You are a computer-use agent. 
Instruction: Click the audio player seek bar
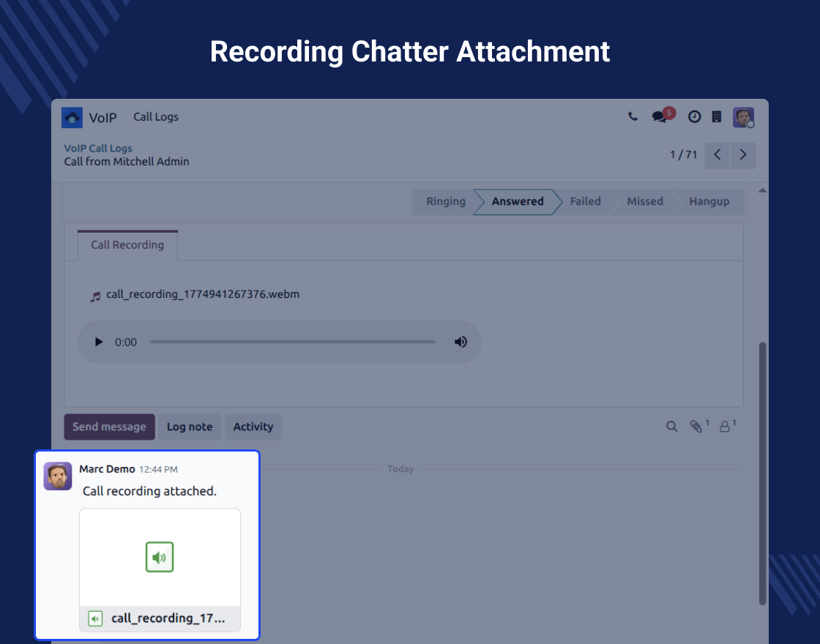(292, 342)
